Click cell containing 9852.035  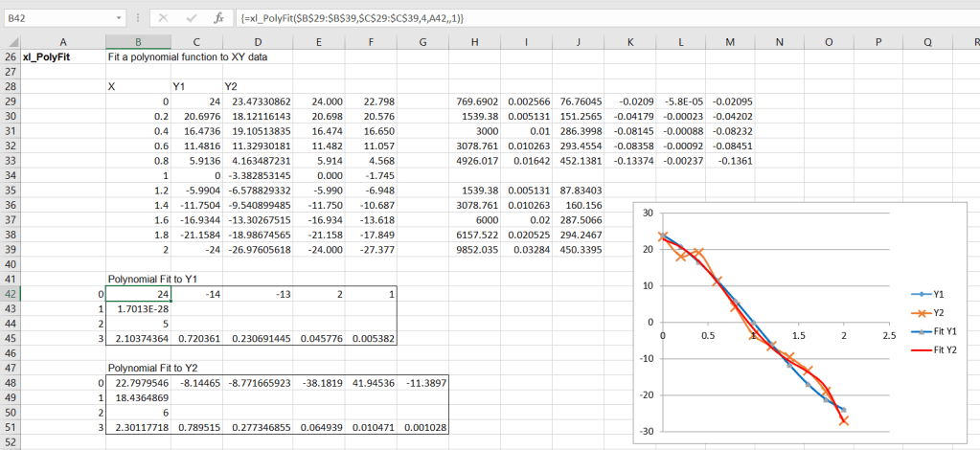click(x=475, y=249)
